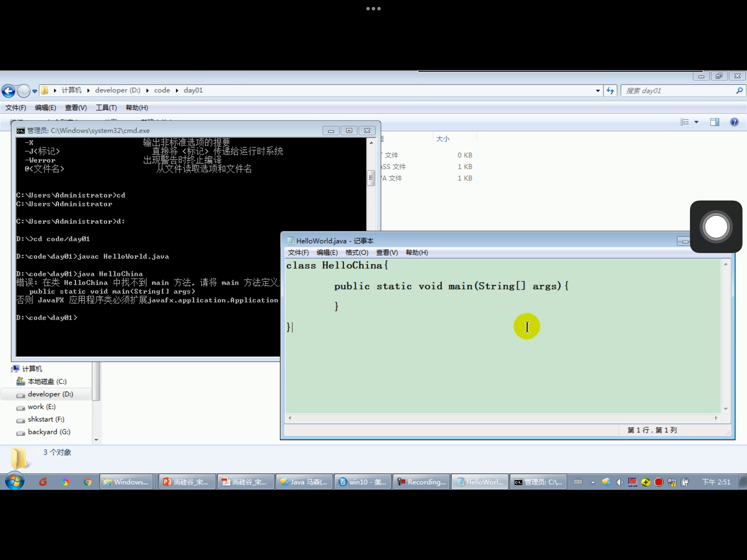Click the Explorer back navigation arrow

(9, 91)
